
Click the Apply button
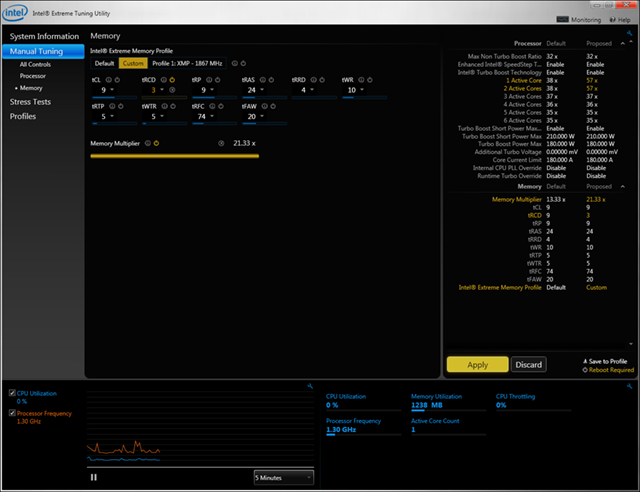(x=478, y=365)
